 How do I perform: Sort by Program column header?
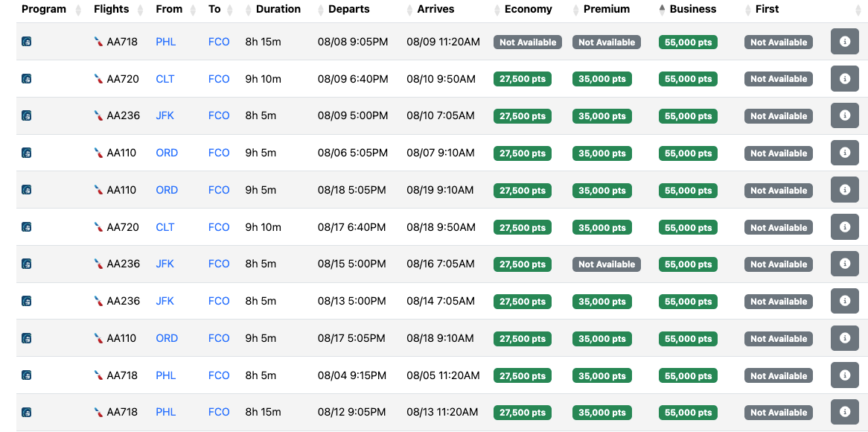44,9
